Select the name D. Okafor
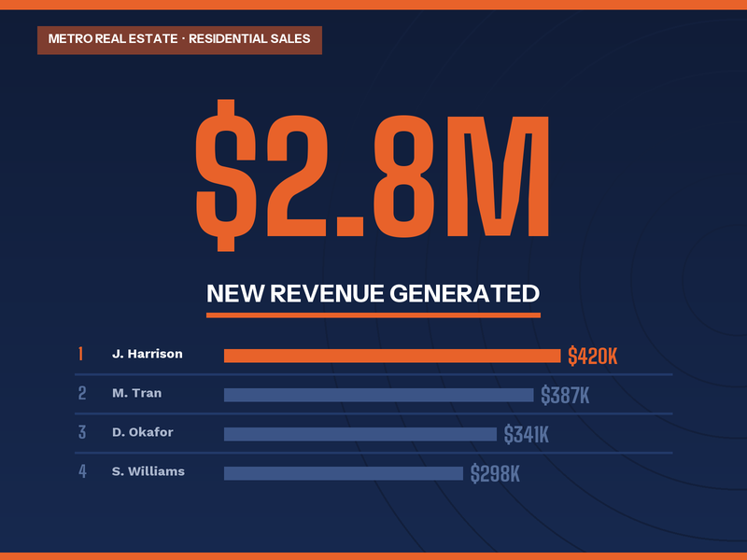The width and height of the screenshot is (747, 560). (143, 432)
